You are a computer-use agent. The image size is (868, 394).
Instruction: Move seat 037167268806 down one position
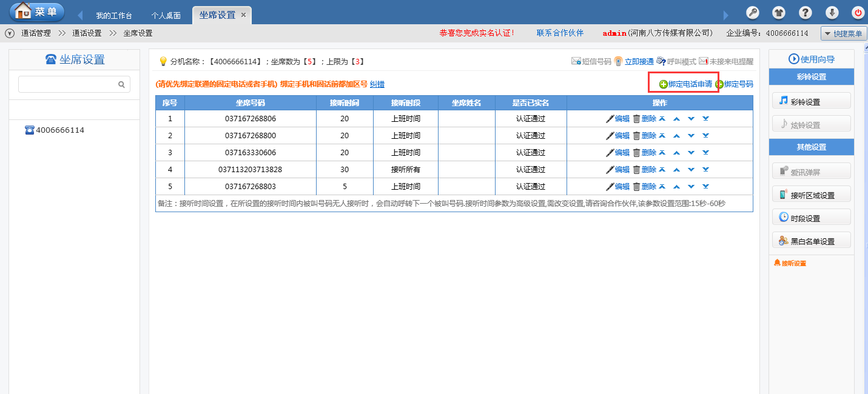pyautogui.click(x=691, y=119)
